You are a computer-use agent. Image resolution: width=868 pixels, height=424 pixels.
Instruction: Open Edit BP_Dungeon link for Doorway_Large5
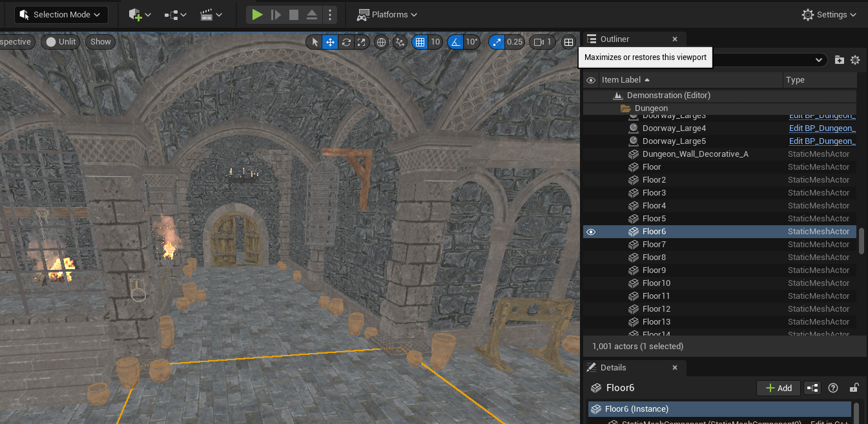pyautogui.click(x=822, y=141)
